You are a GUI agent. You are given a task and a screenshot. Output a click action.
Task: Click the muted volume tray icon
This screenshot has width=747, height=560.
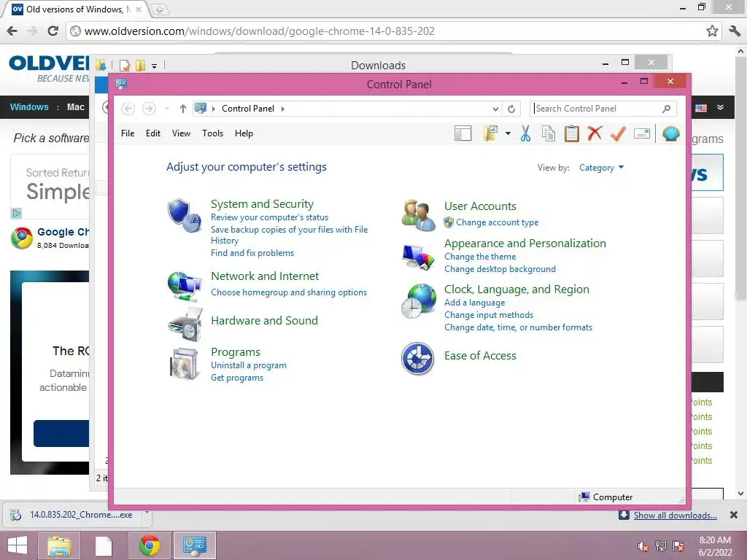[x=643, y=546]
